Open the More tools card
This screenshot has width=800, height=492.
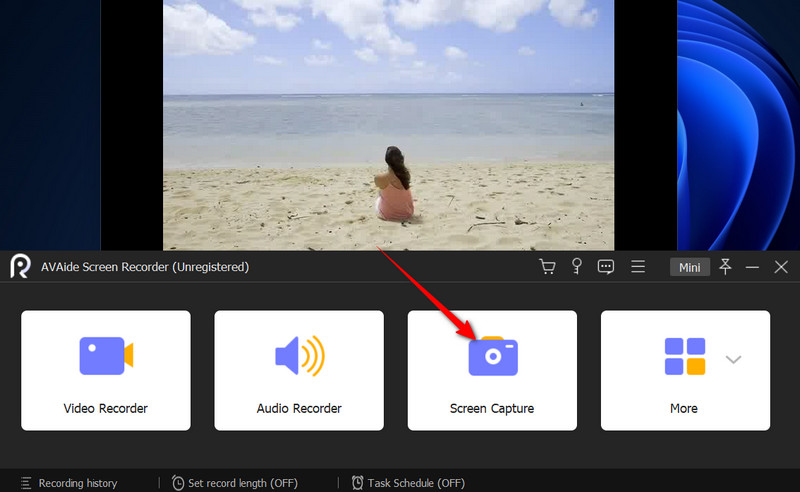coord(685,370)
